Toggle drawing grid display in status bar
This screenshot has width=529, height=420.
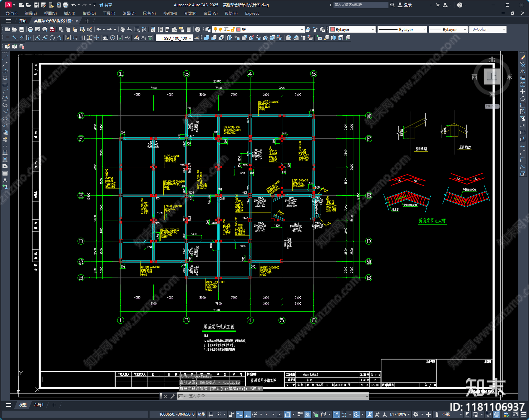tap(211, 414)
